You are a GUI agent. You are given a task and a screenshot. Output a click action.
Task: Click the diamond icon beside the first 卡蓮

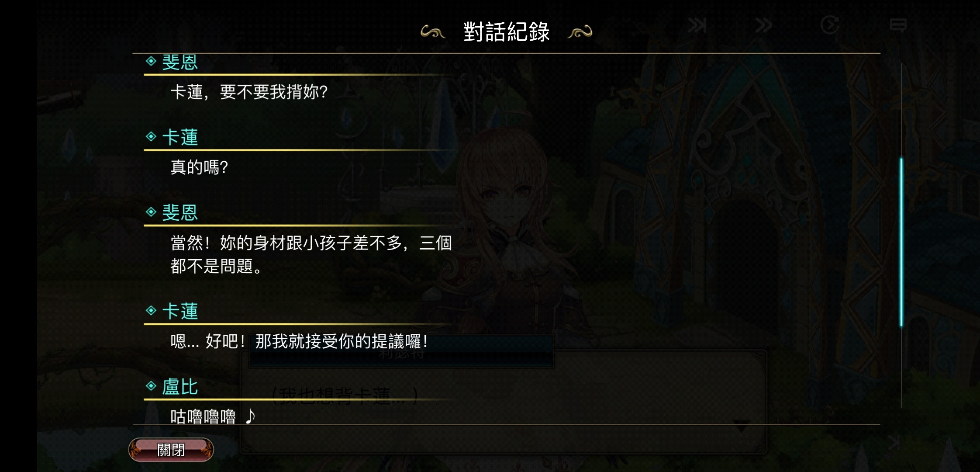[151, 136]
